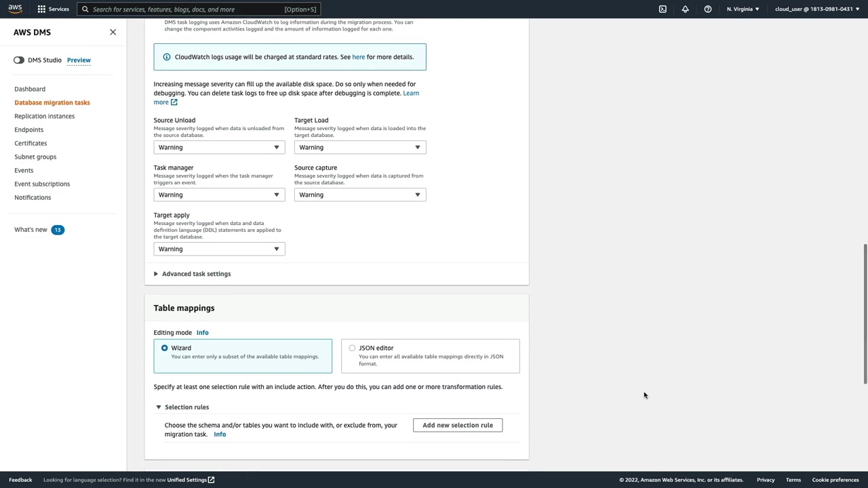Open Notifications in sidebar
This screenshot has width=868, height=488.
click(x=33, y=197)
